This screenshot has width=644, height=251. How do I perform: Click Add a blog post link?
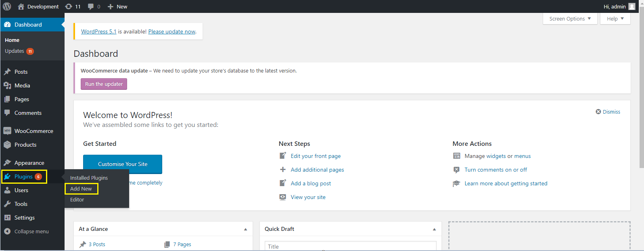(311, 183)
